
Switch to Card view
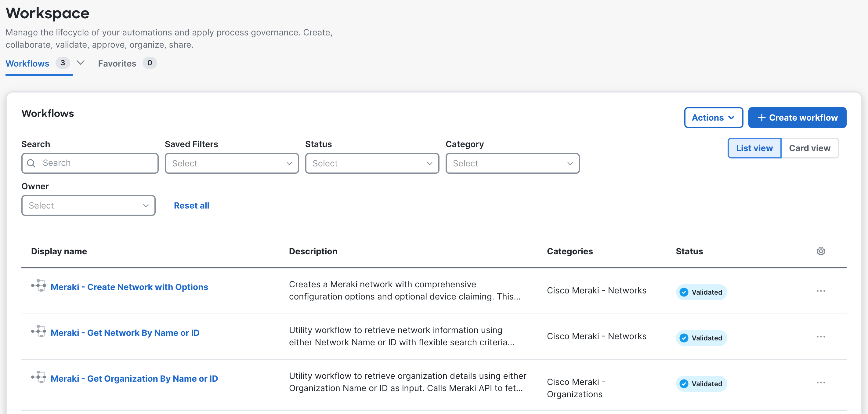809,148
